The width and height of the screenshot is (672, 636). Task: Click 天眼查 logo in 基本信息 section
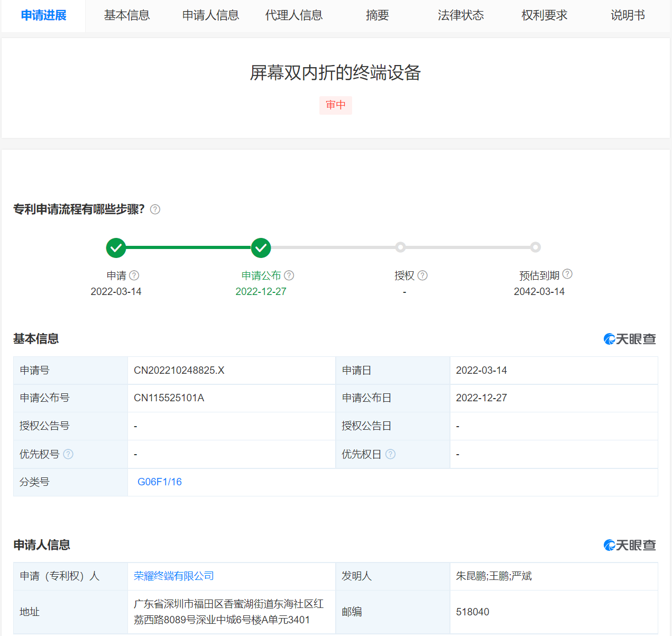629,339
